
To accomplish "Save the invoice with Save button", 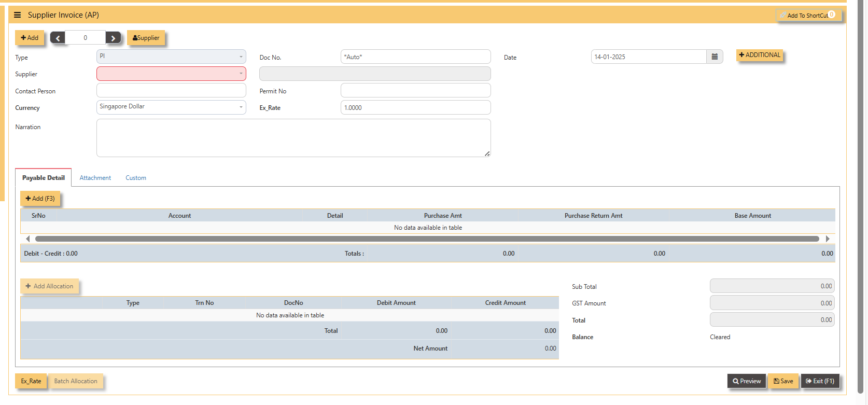I will point(783,381).
